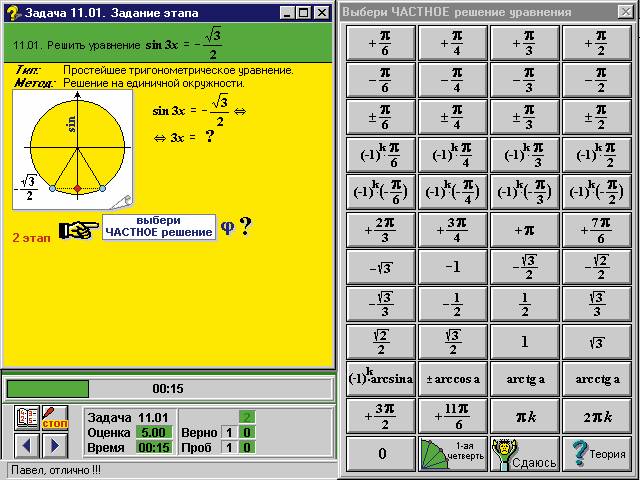The width and height of the screenshot is (640, 480).
Task: Click the '0' answer button
Action: coord(380,453)
